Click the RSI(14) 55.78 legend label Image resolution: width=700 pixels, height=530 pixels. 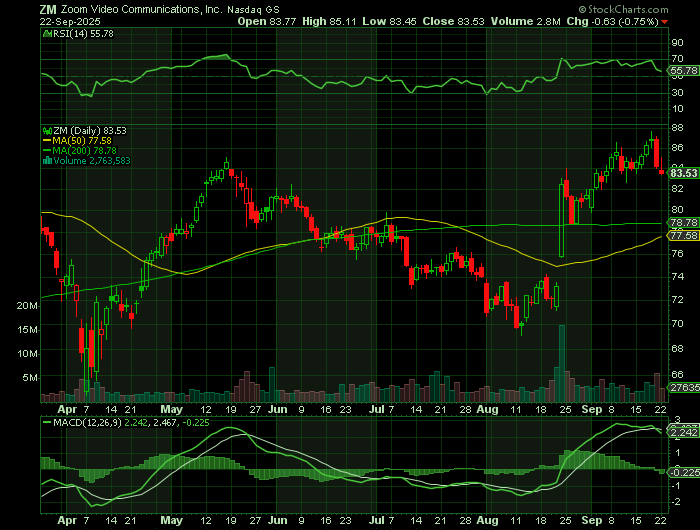[x=83, y=34]
